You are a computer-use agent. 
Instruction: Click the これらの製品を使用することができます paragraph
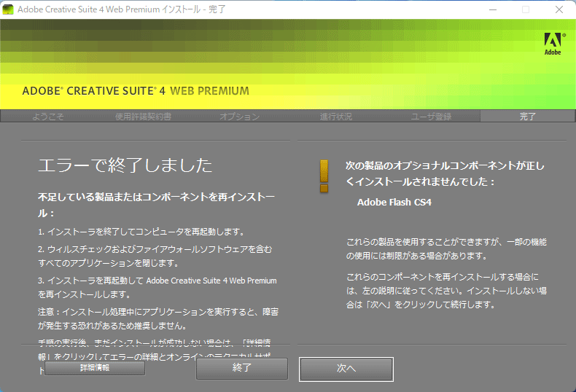click(x=446, y=249)
